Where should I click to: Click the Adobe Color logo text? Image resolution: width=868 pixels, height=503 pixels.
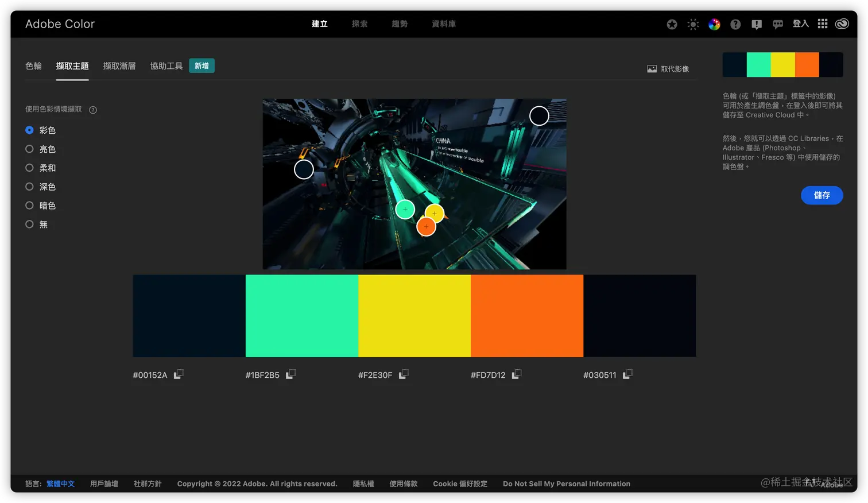60,24
